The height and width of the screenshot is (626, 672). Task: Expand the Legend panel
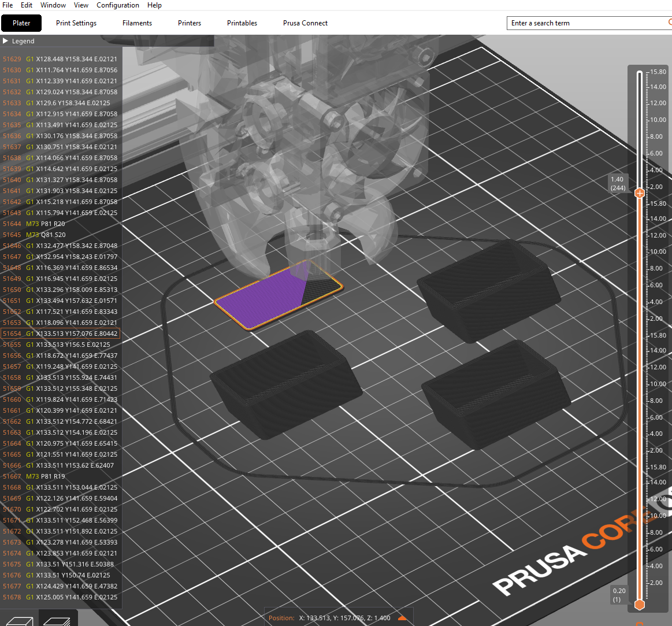(x=6, y=41)
